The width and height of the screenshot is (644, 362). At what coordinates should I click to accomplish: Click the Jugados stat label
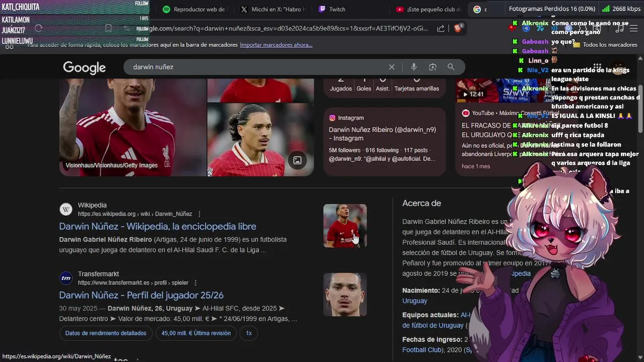click(341, 88)
